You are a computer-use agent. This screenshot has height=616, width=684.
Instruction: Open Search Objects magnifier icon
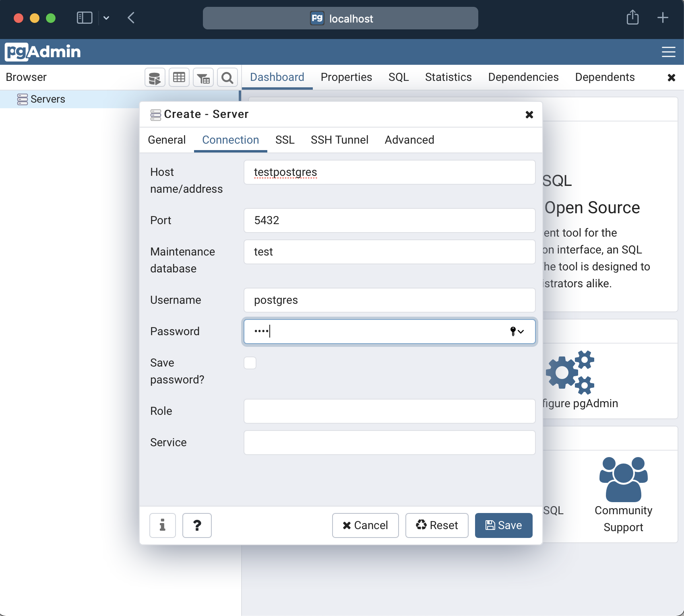click(227, 78)
